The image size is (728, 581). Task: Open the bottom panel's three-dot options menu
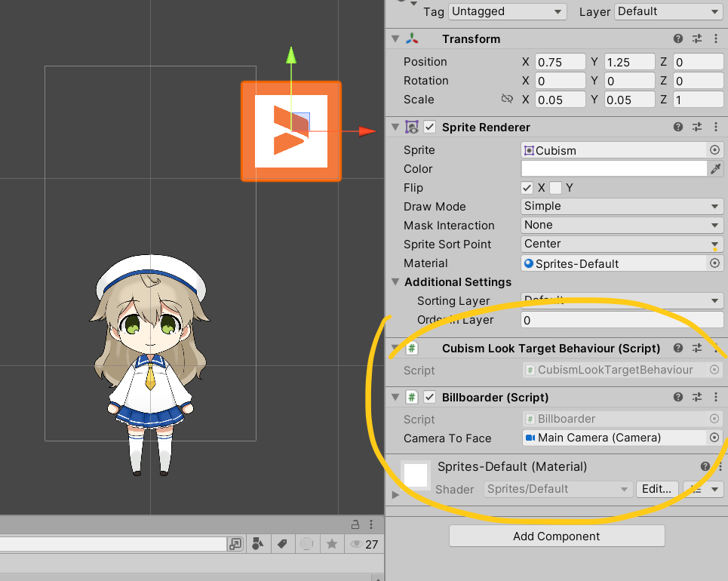(371, 524)
